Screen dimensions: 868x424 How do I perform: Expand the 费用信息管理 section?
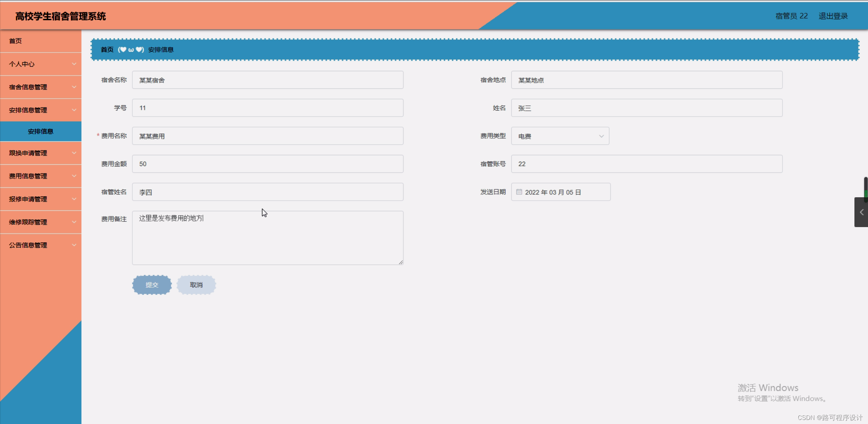(x=41, y=176)
